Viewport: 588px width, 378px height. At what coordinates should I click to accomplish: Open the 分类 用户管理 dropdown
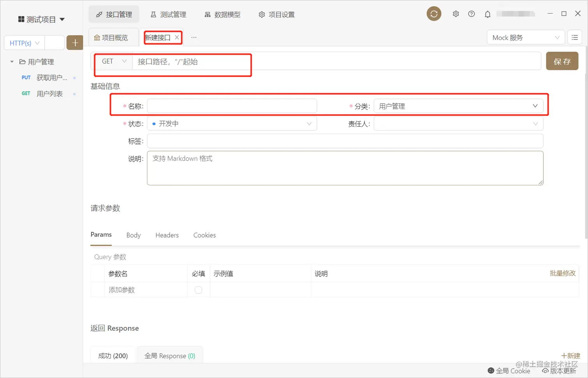[x=458, y=106]
